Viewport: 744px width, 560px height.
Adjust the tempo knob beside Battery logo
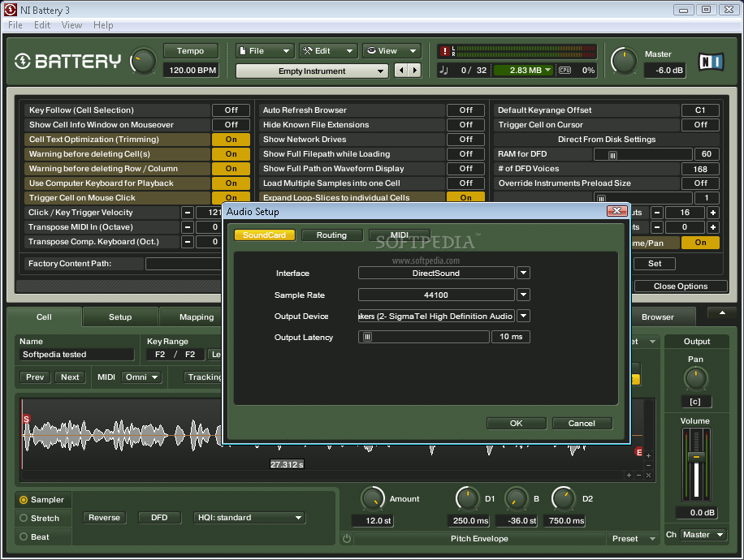143,62
